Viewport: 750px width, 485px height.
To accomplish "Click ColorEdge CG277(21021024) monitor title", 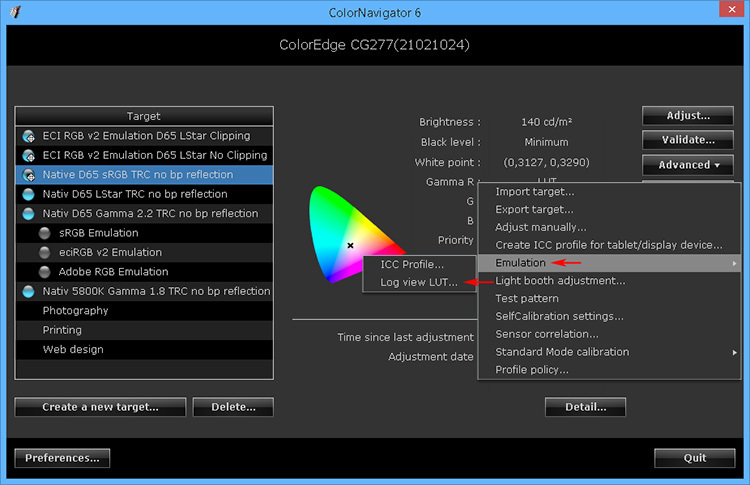I will click(x=375, y=45).
